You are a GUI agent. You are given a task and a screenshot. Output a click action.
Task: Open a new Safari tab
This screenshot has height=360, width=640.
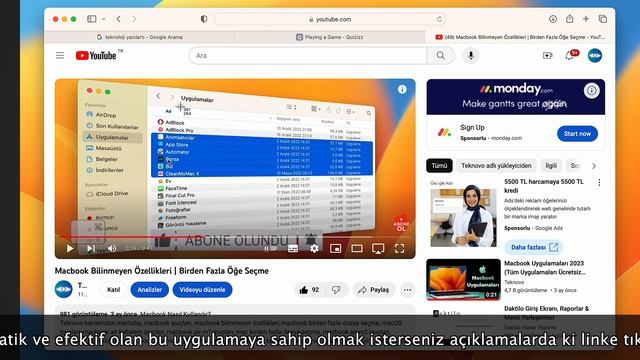(586, 19)
